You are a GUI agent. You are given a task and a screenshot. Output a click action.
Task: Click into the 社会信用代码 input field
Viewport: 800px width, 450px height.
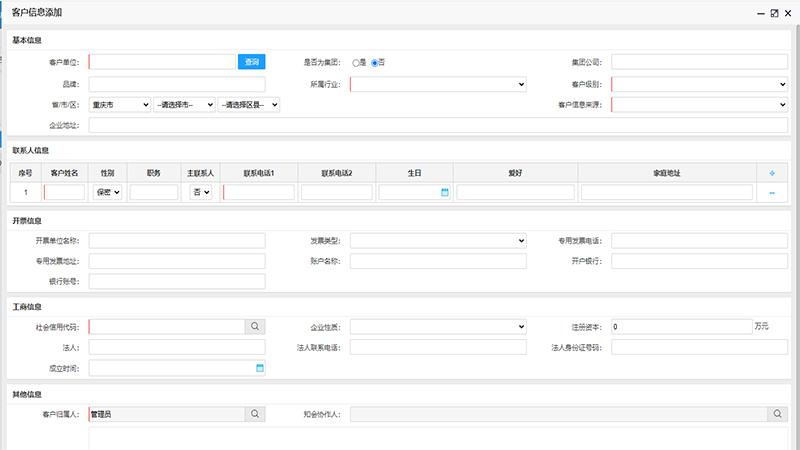167,327
